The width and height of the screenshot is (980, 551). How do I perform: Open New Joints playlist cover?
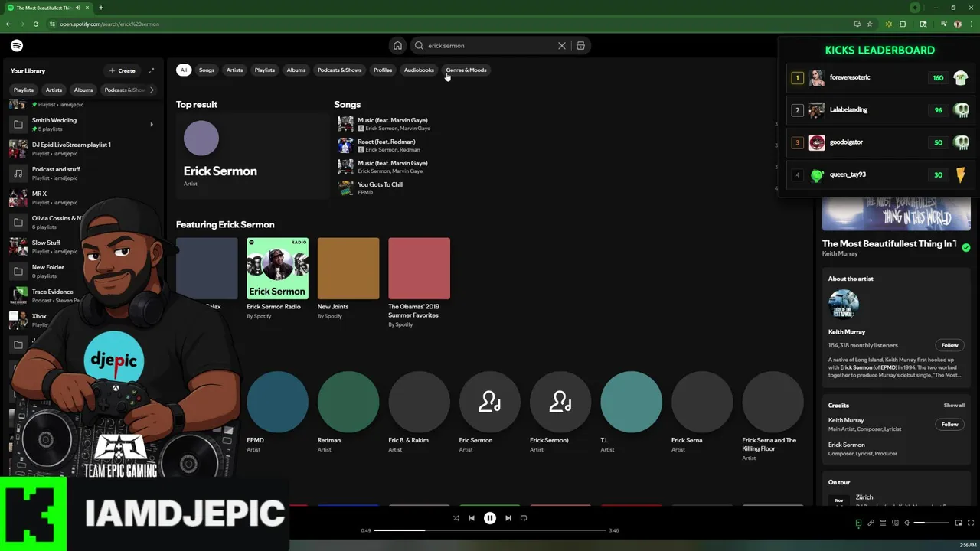coord(348,268)
